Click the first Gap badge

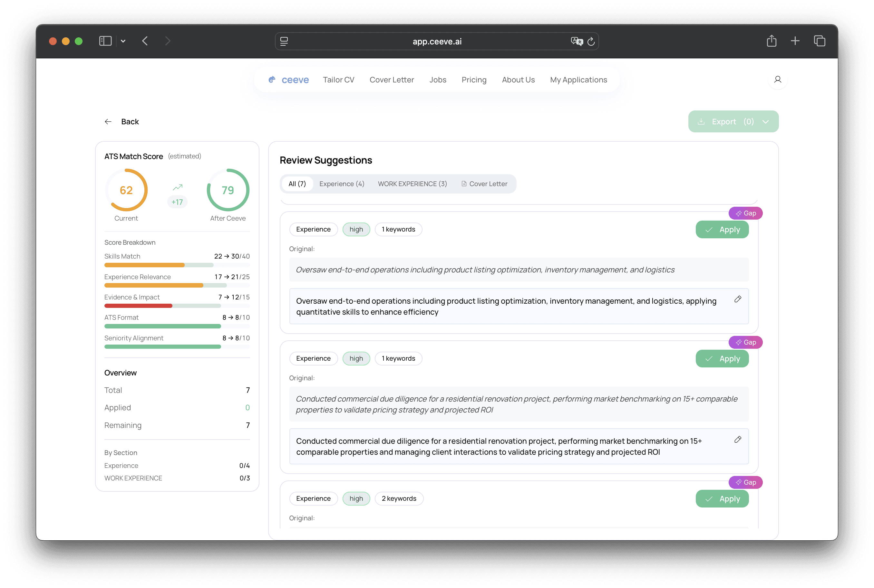pos(745,213)
